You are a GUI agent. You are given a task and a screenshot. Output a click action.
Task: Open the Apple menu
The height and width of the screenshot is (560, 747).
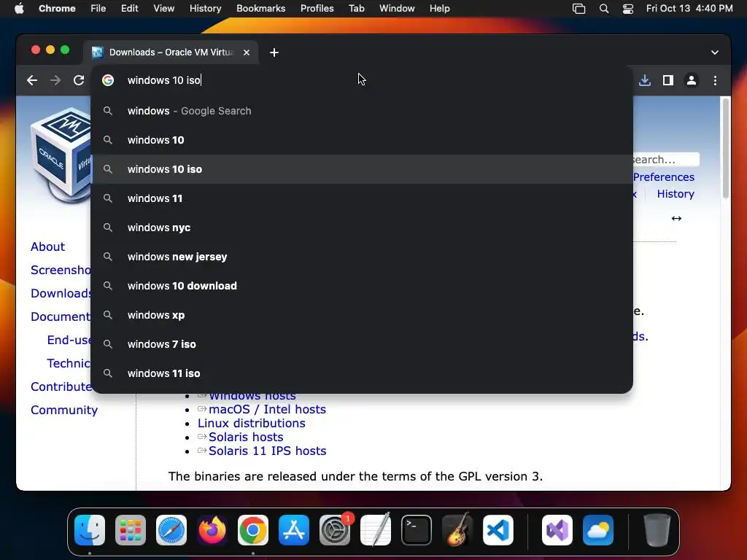tap(19, 9)
